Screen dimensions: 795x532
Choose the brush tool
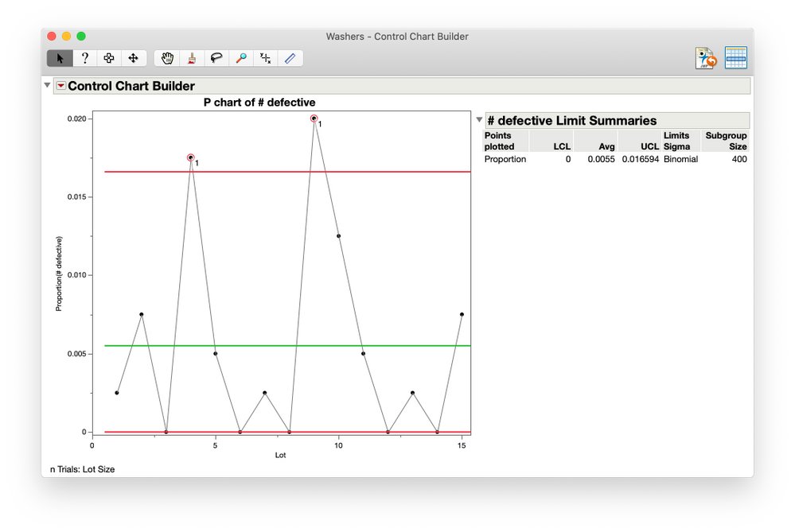(192, 58)
